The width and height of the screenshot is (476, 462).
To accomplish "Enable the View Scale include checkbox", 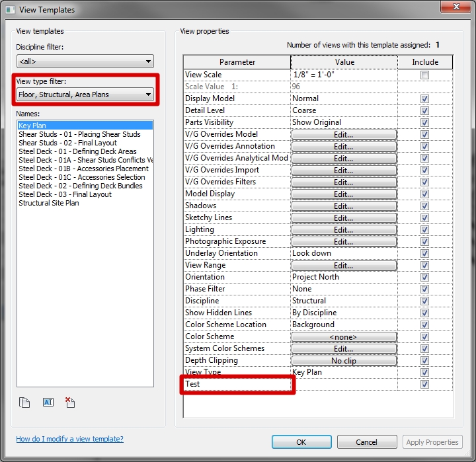I will [424, 75].
